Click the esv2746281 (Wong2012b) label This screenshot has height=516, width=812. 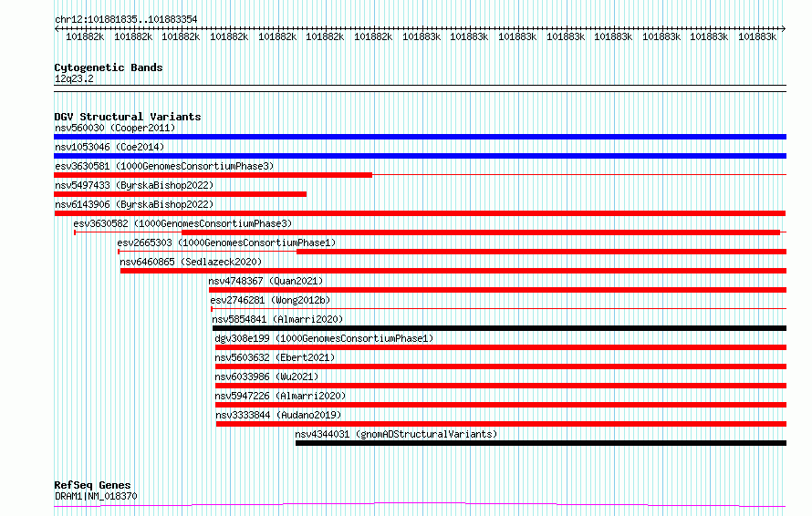(x=270, y=300)
